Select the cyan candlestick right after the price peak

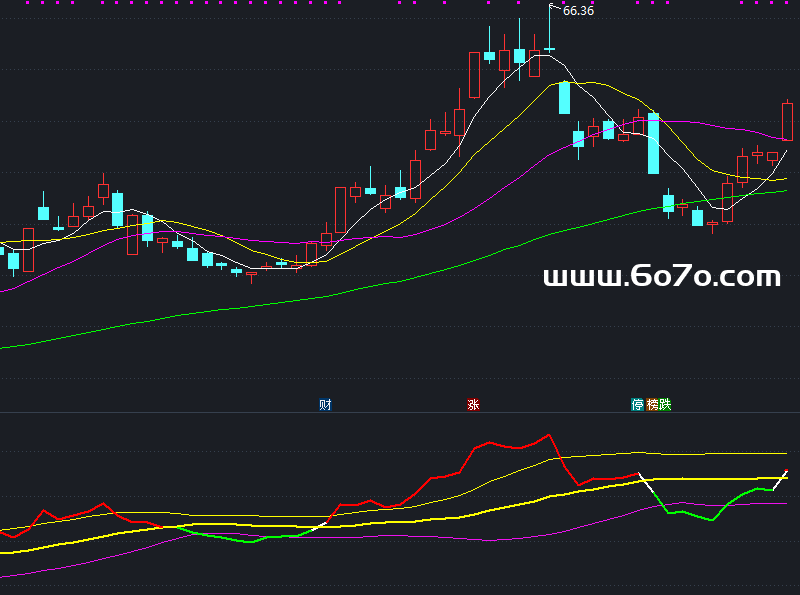coord(564,98)
